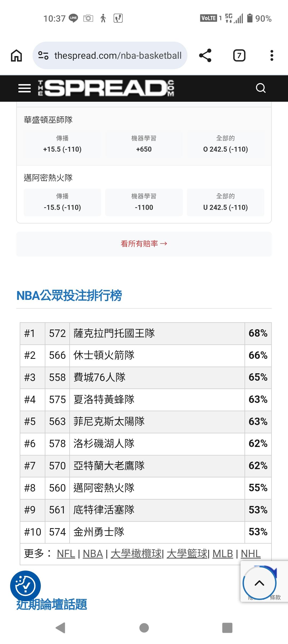Open the NFL link in 更多 row
288x644 pixels.
(x=66, y=554)
